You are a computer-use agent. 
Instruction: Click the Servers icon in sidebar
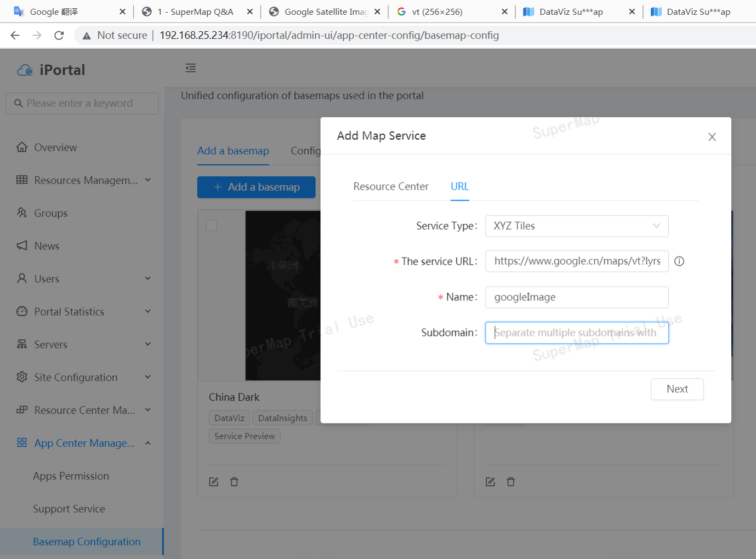coord(22,344)
